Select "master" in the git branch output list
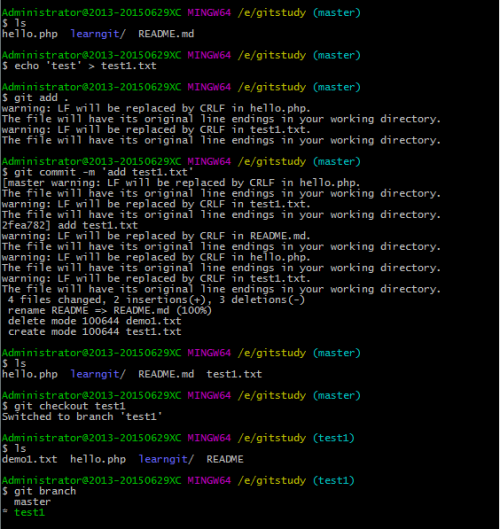The height and width of the screenshot is (529, 500). tap(32, 502)
